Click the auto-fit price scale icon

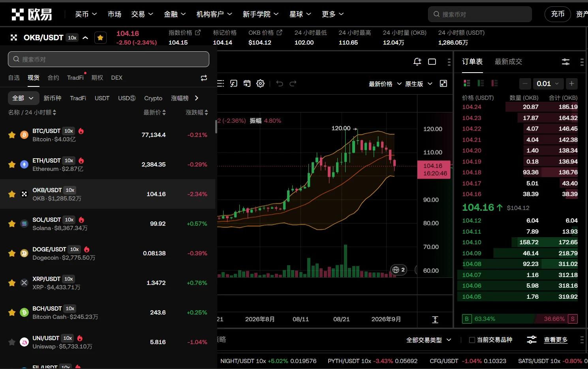[x=435, y=320]
